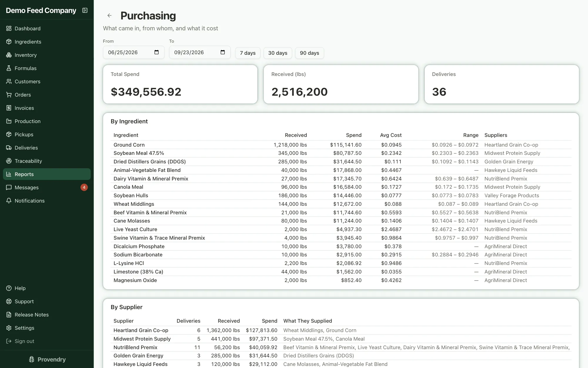Viewport: 588px width, 368px height.
Task: Click the Provendry leaf logo
Action: pyautogui.click(x=31, y=359)
